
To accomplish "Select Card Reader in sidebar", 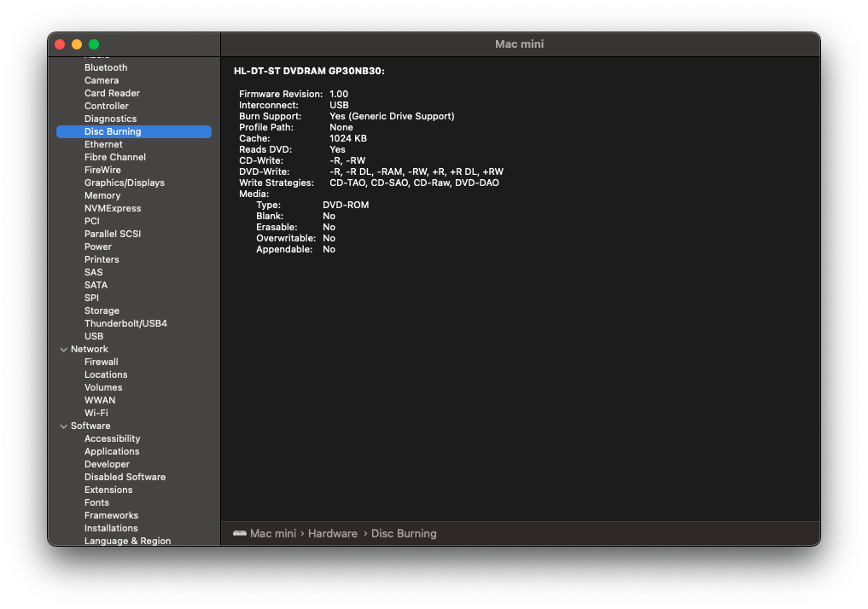I will tap(112, 93).
